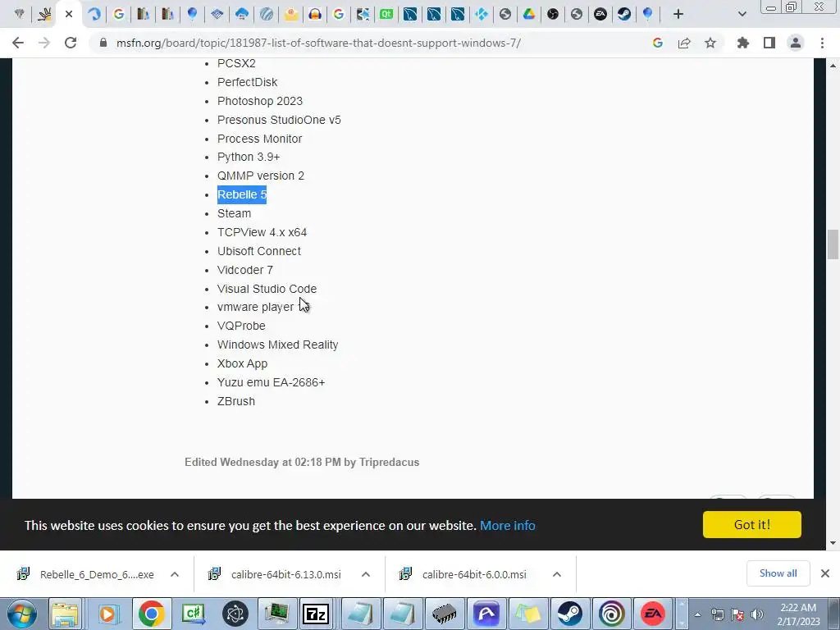Switch to the OBS tab
Viewport: 840px width, 630px height.
(553, 14)
